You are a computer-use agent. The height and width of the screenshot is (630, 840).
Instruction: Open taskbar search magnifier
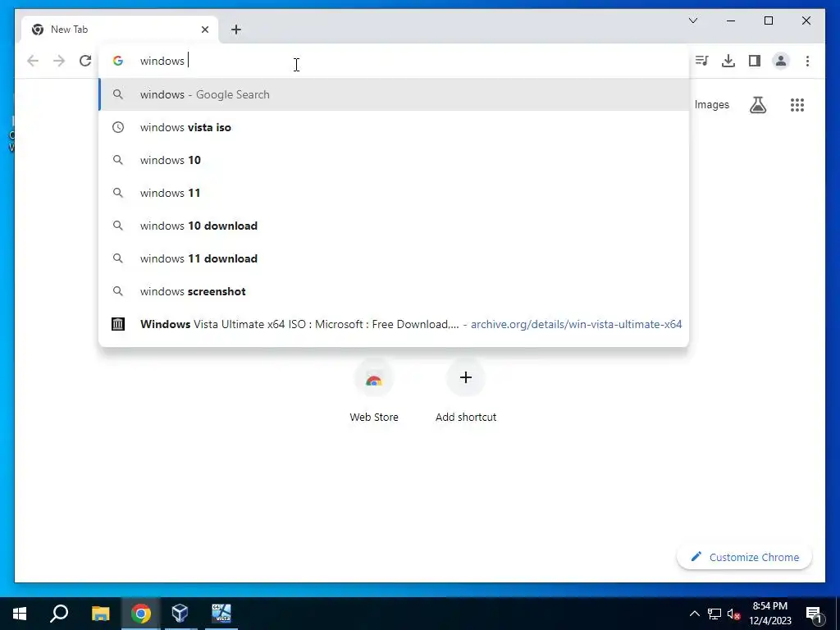tap(59, 614)
